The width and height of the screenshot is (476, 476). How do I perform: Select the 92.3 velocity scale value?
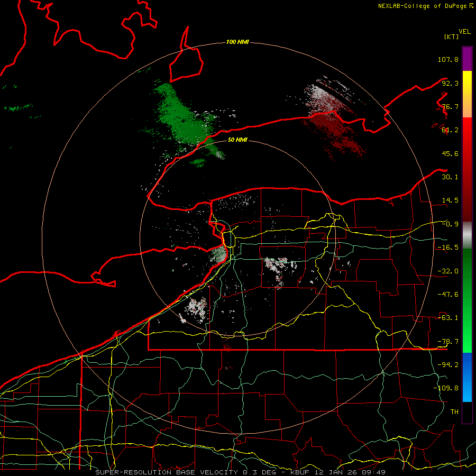pos(450,83)
